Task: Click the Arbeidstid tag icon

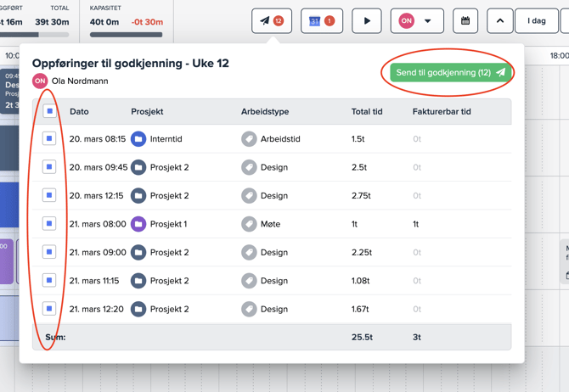Action: pos(249,139)
